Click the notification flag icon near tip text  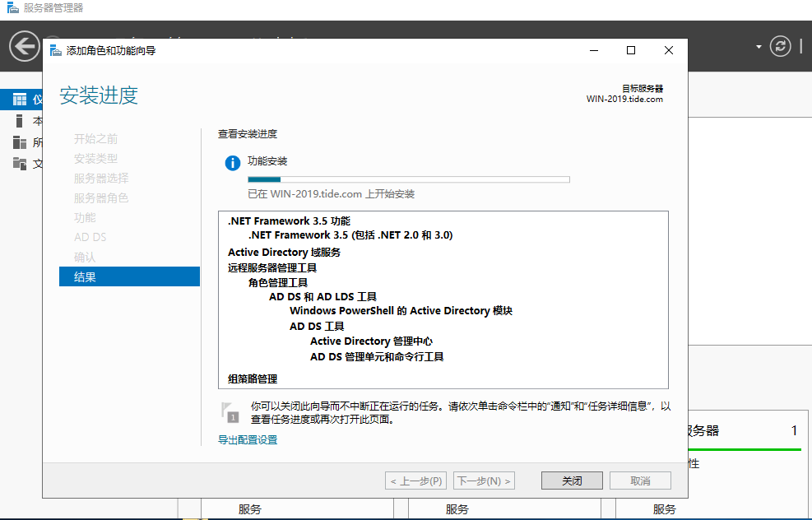tap(230, 412)
